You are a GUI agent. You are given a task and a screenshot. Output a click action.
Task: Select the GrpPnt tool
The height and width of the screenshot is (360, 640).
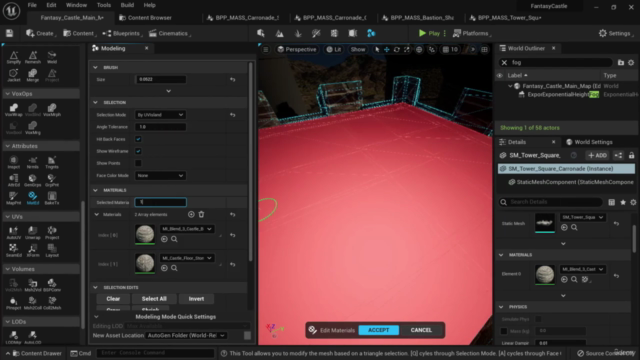(52, 180)
